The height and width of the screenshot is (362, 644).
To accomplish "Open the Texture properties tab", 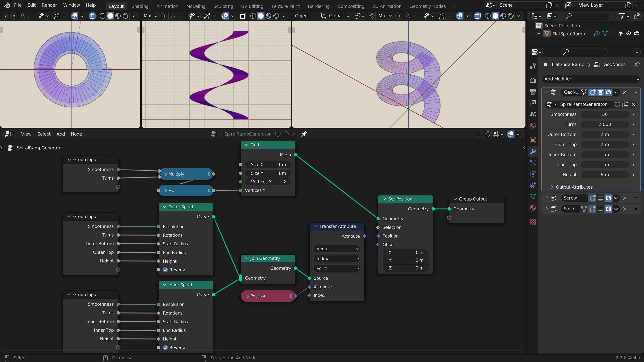I will [x=533, y=222].
